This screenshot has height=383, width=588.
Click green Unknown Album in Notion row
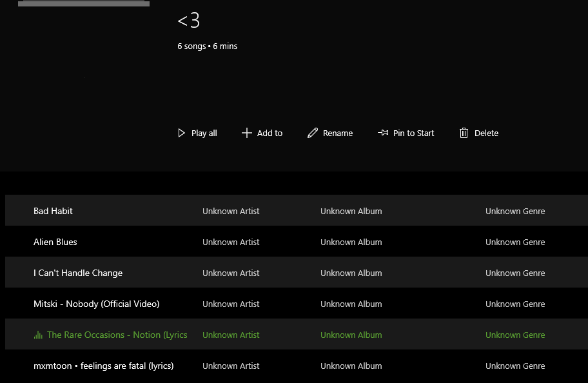coord(351,335)
